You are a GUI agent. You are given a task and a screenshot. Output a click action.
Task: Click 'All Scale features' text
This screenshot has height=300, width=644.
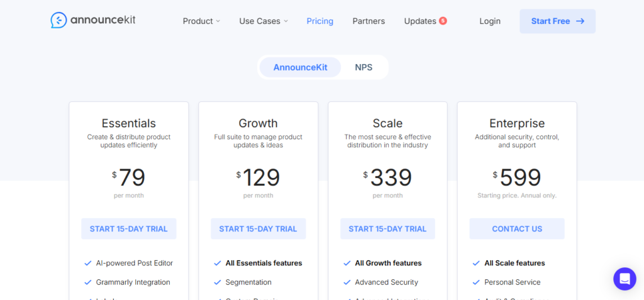point(514,263)
